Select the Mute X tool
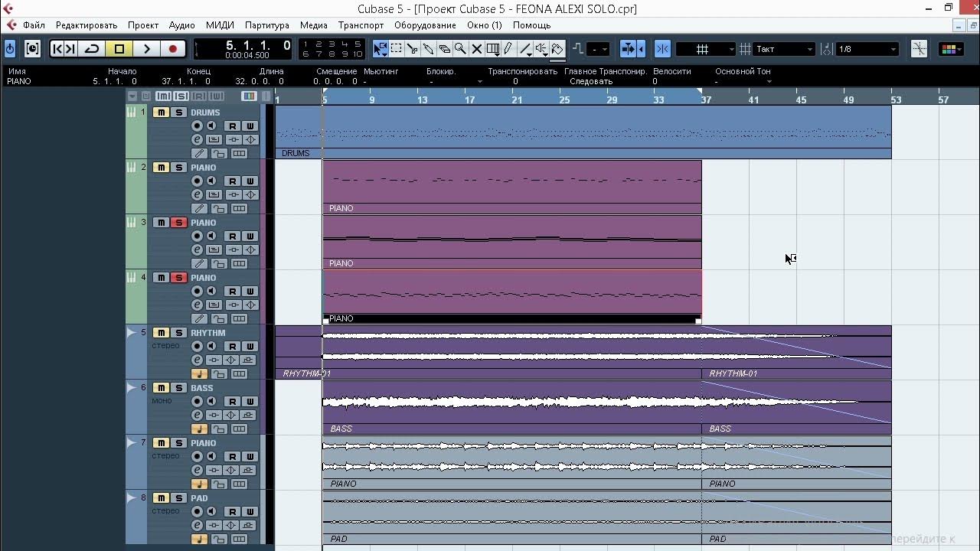Image resolution: width=980 pixels, height=551 pixels. pos(476,48)
